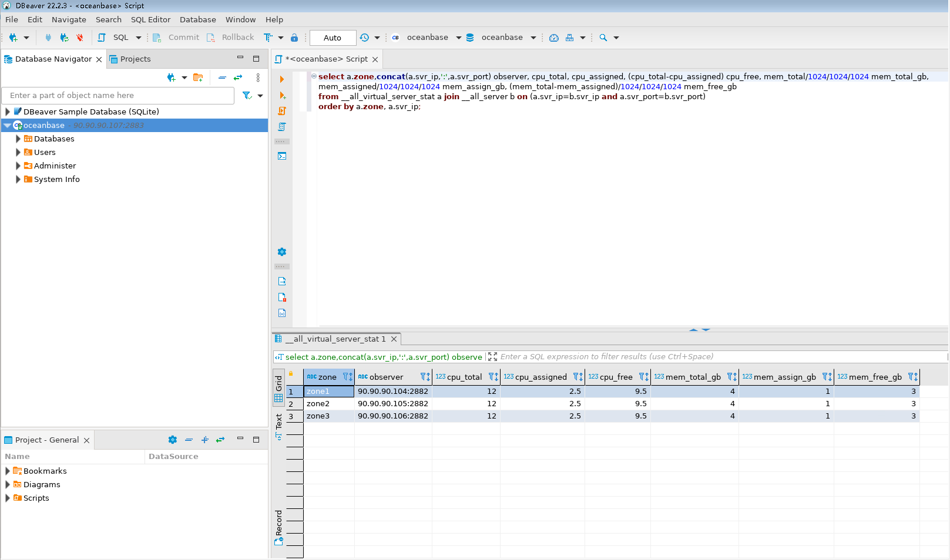
Task: Expand the Databases folder
Action: [x=18, y=139]
